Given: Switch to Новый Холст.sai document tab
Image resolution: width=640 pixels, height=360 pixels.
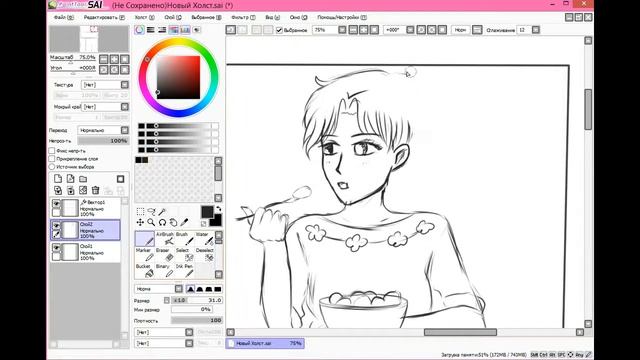Looking at the screenshot, I should pyautogui.click(x=265, y=343).
